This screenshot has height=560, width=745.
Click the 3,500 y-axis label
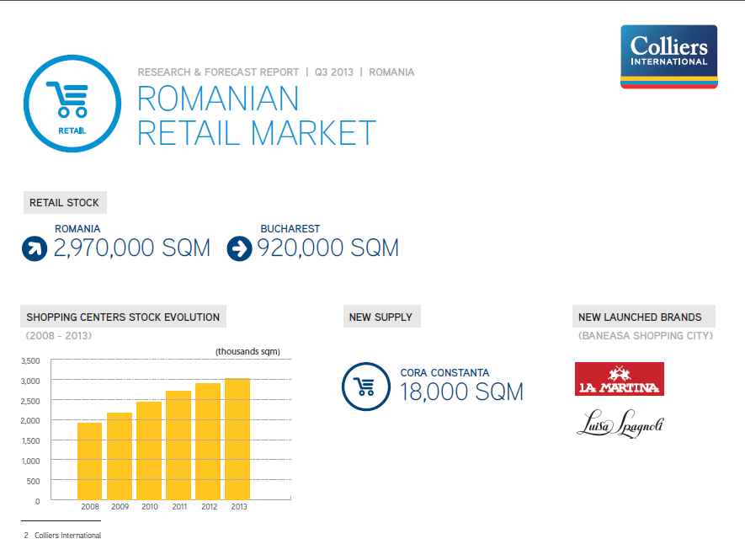click(x=30, y=360)
